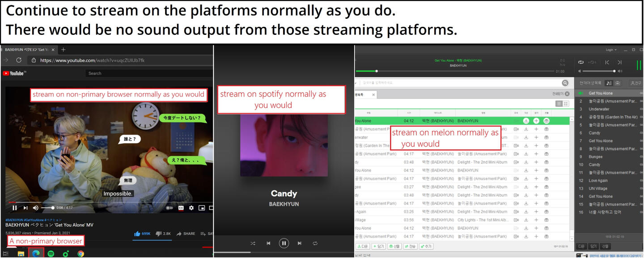644x258 pixels.
Task: Toggle shuffle in Spotify
Action: point(253,243)
